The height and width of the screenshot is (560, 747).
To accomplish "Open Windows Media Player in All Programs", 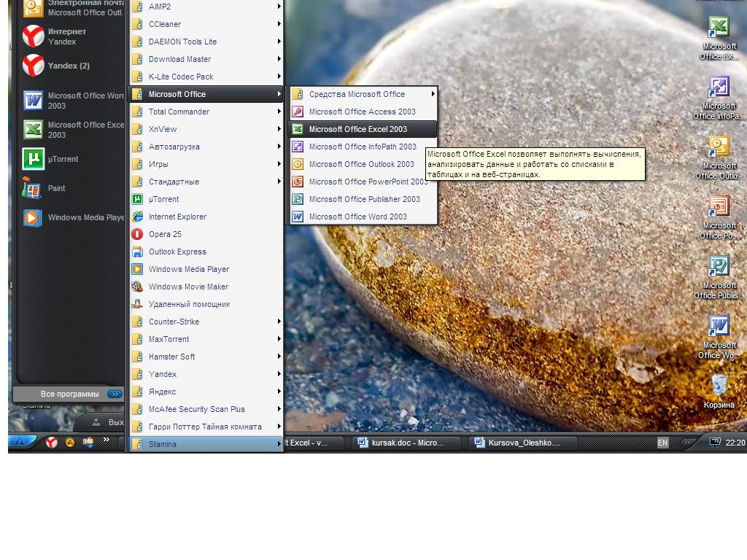I will pos(206,269).
